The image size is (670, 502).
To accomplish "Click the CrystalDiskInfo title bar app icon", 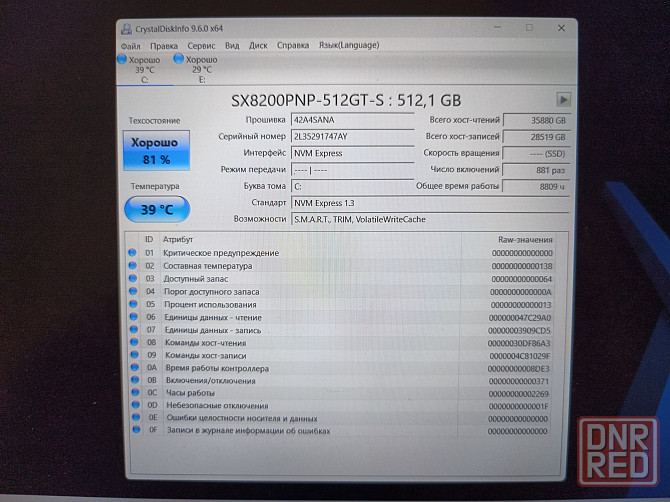I will point(126,29).
